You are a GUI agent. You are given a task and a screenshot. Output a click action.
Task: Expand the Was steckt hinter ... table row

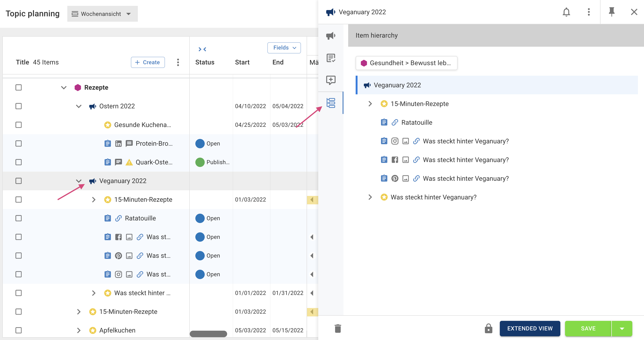pyautogui.click(x=93, y=293)
